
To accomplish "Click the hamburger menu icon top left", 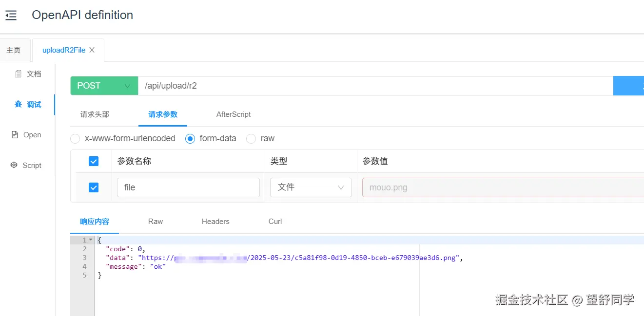I will click(11, 15).
